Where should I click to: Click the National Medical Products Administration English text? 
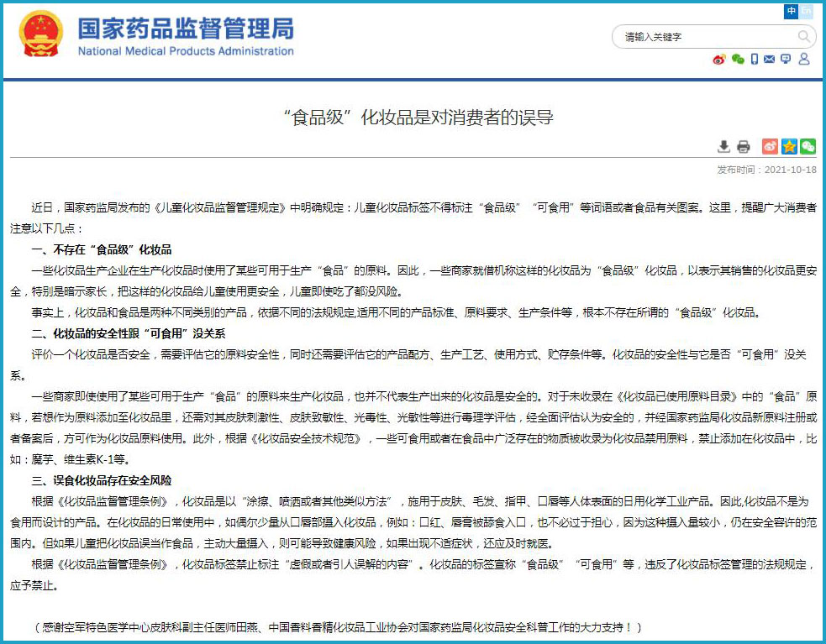186,51
